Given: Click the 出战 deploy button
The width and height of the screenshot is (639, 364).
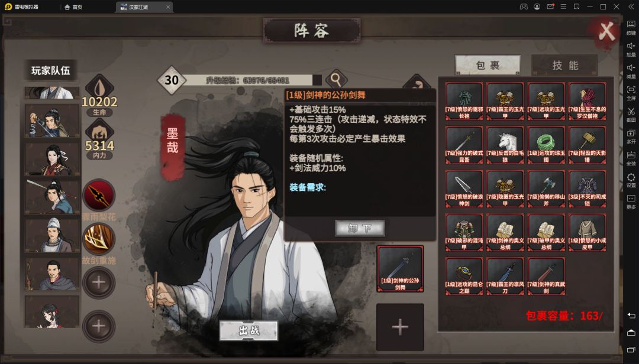Looking at the screenshot, I should (249, 330).
